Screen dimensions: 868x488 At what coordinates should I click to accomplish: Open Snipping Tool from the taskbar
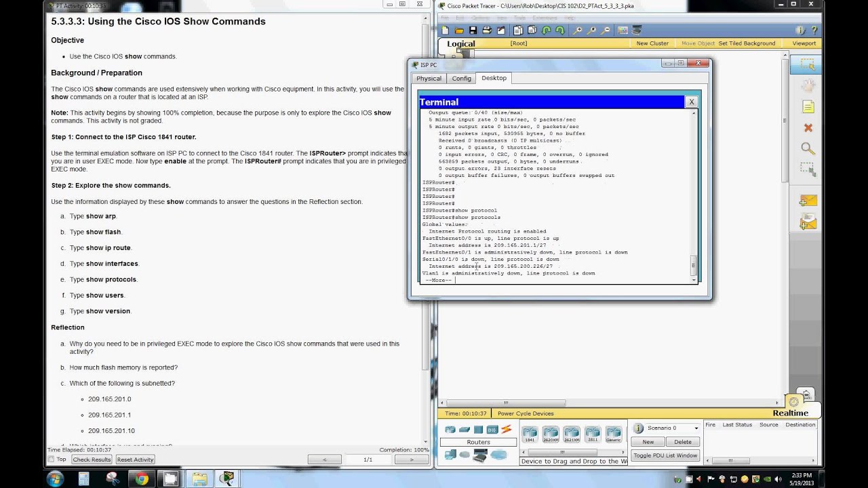tap(113, 479)
